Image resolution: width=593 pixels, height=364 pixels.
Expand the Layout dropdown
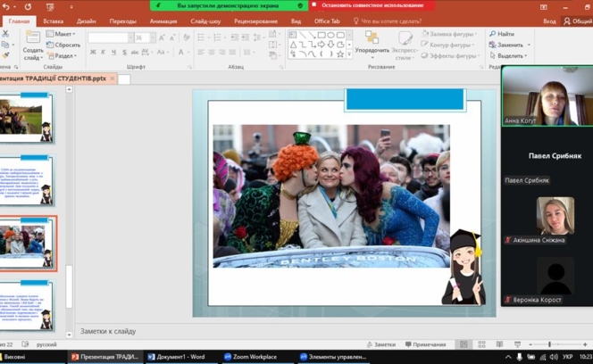coord(63,34)
